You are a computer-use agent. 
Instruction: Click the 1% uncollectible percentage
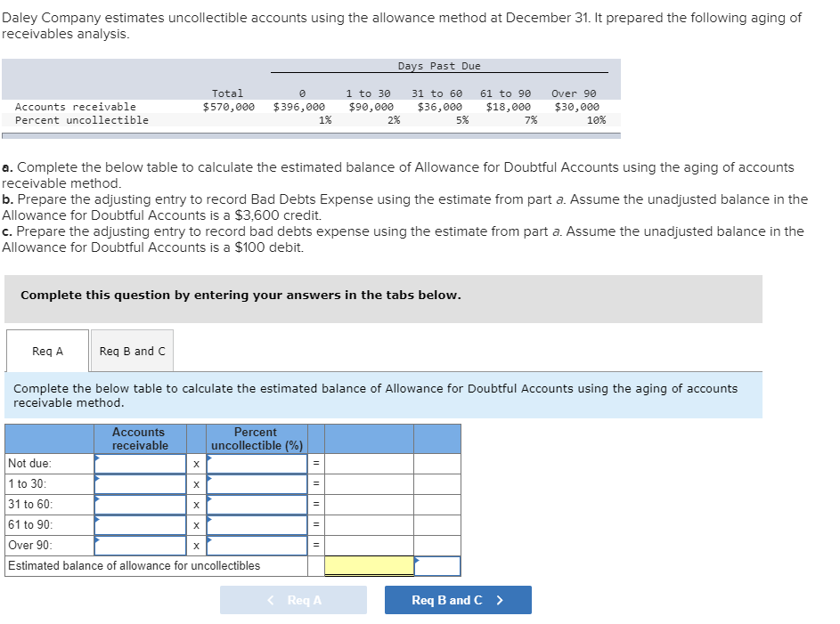click(325, 120)
